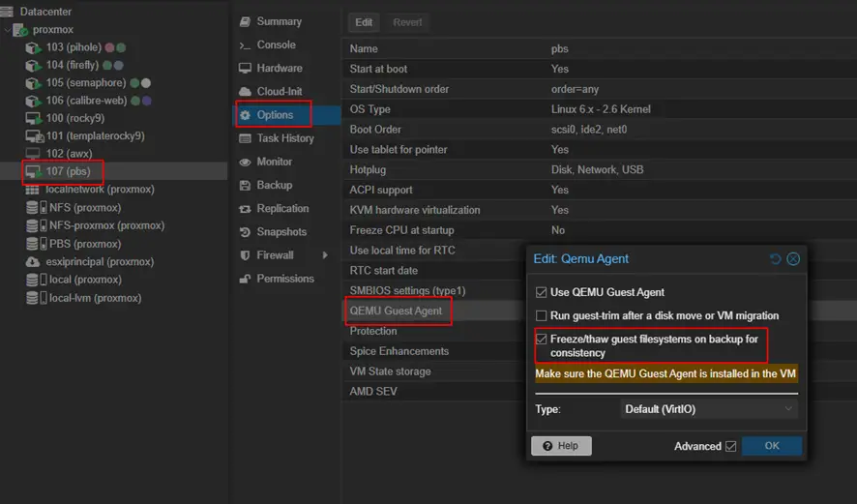Click the 101 (templaterocky9) template icon
The height and width of the screenshot is (504, 857).
pyautogui.click(x=34, y=136)
